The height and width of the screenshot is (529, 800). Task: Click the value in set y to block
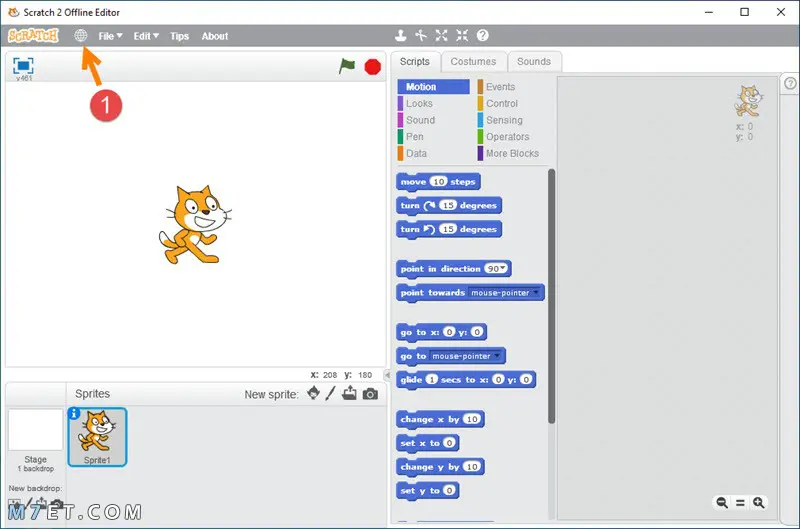tap(449, 490)
